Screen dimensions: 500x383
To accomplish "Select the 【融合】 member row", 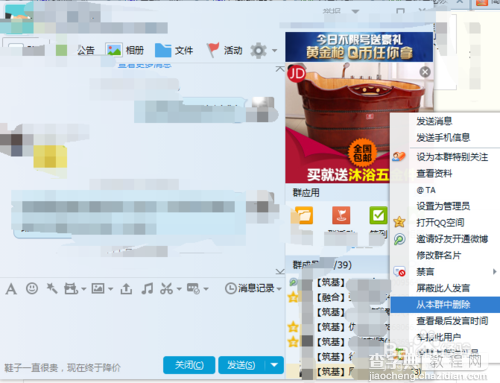I will tap(338, 297).
